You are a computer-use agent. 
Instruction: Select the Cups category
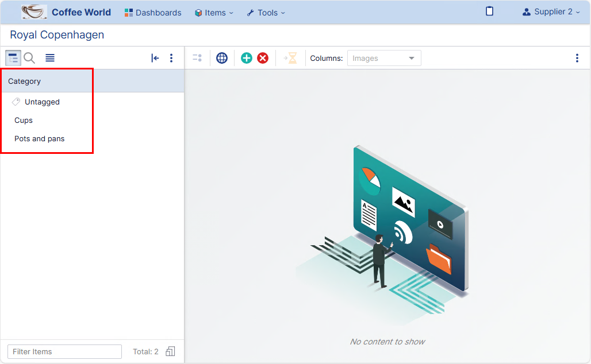pyautogui.click(x=24, y=121)
